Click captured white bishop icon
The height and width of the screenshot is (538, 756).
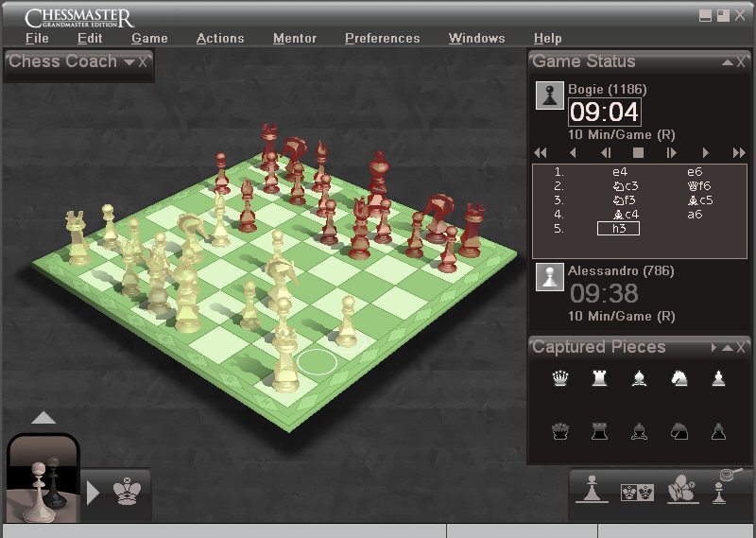point(640,378)
